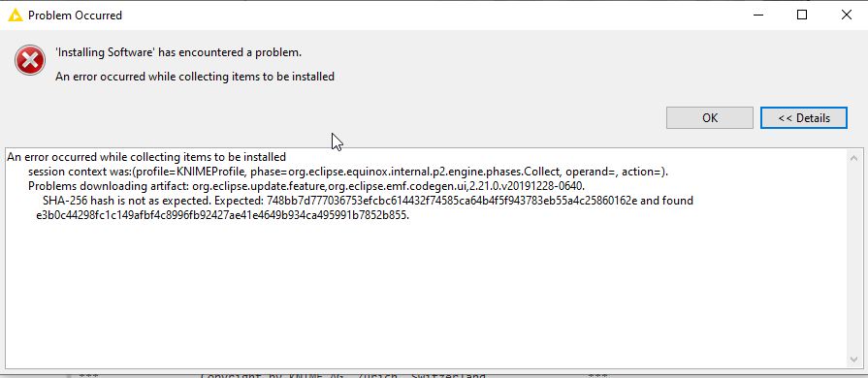
Task: Collapse the details with << Details button
Action: pos(804,118)
